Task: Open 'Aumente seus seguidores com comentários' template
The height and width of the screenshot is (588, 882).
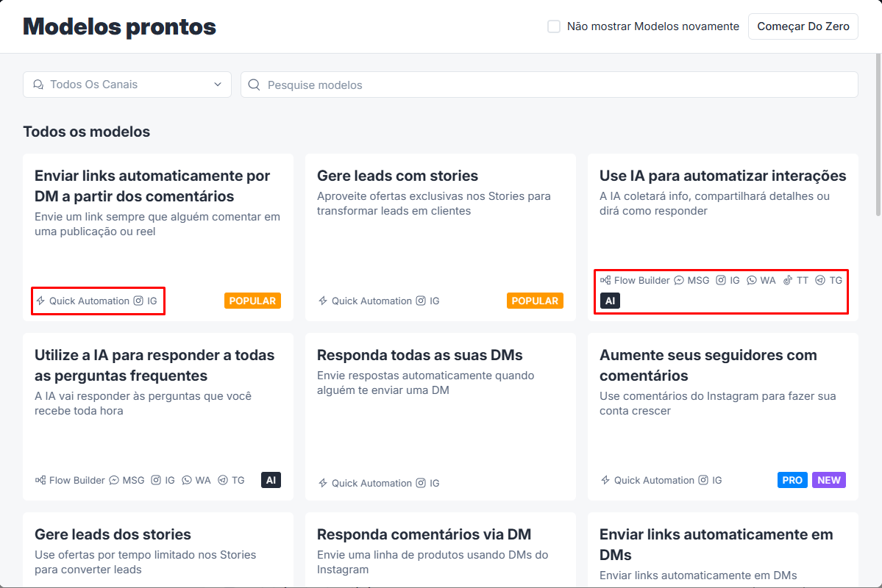Action: 723,417
